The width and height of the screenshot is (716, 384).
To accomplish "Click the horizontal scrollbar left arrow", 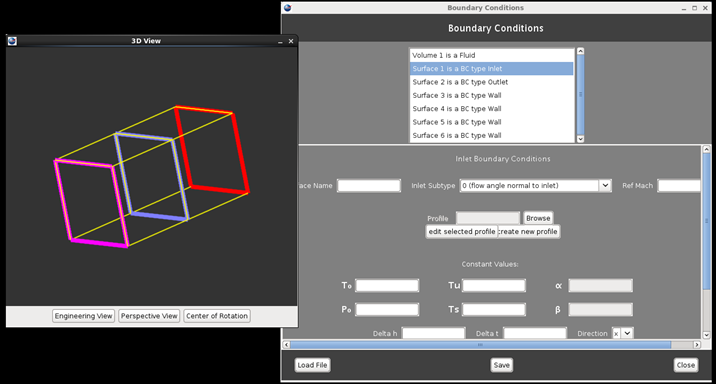I will [286, 345].
